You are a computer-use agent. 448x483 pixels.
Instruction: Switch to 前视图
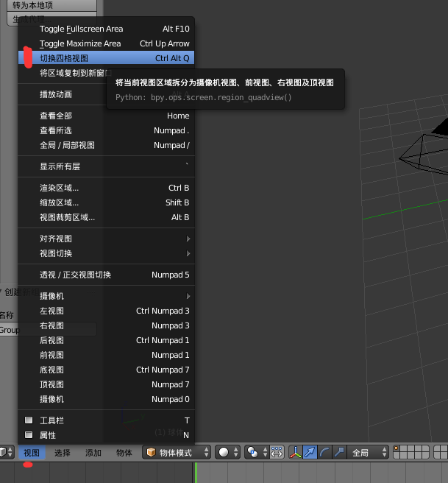pyautogui.click(x=107, y=355)
